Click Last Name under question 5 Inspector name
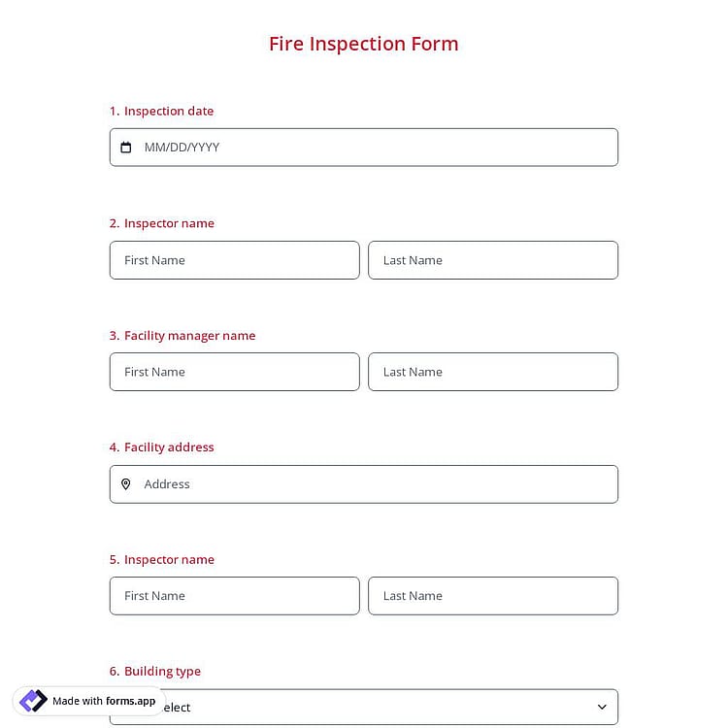The image size is (728, 728). (493, 596)
